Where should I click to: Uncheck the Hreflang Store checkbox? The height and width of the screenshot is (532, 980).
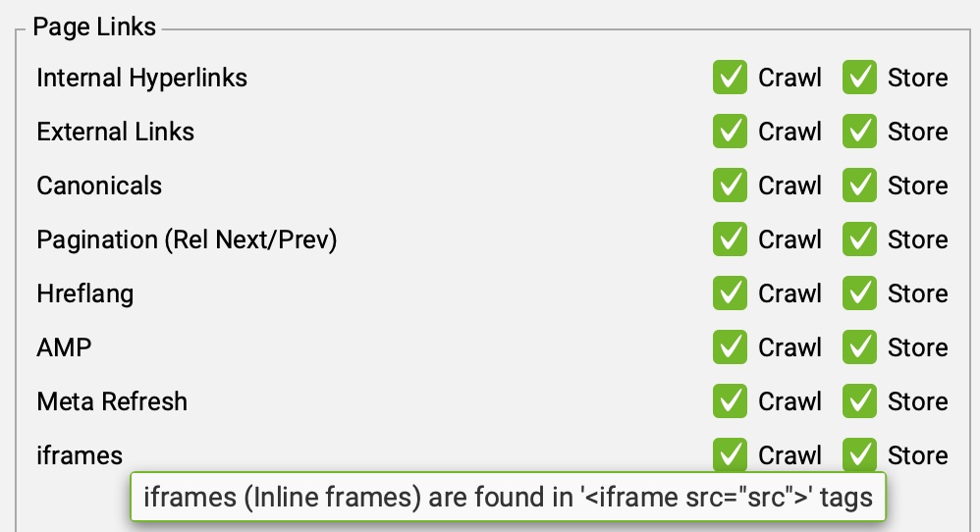pos(859,293)
